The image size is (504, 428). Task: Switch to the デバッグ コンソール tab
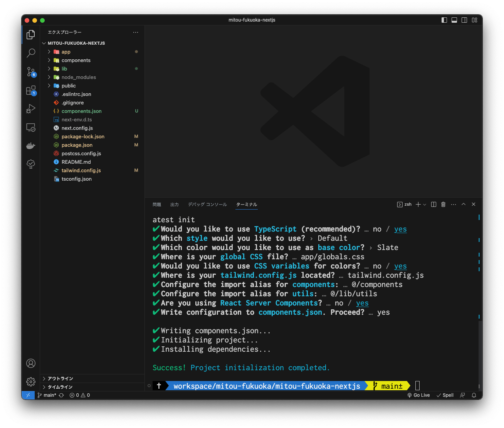coord(207,205)
